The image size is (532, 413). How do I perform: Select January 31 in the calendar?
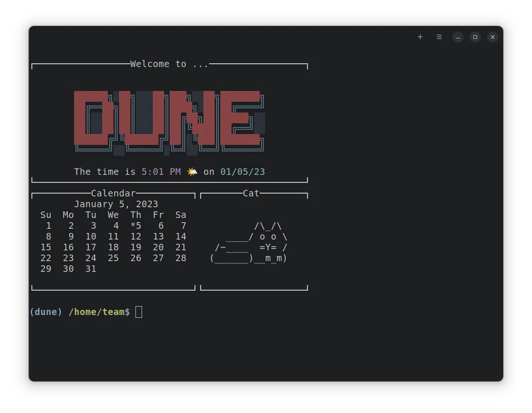[90, 269]
